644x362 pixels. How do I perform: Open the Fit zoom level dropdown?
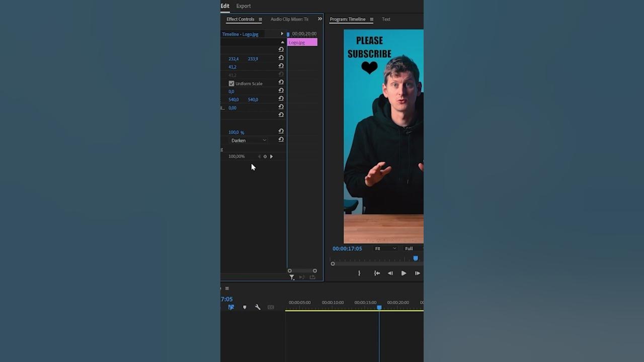(385, 248)
